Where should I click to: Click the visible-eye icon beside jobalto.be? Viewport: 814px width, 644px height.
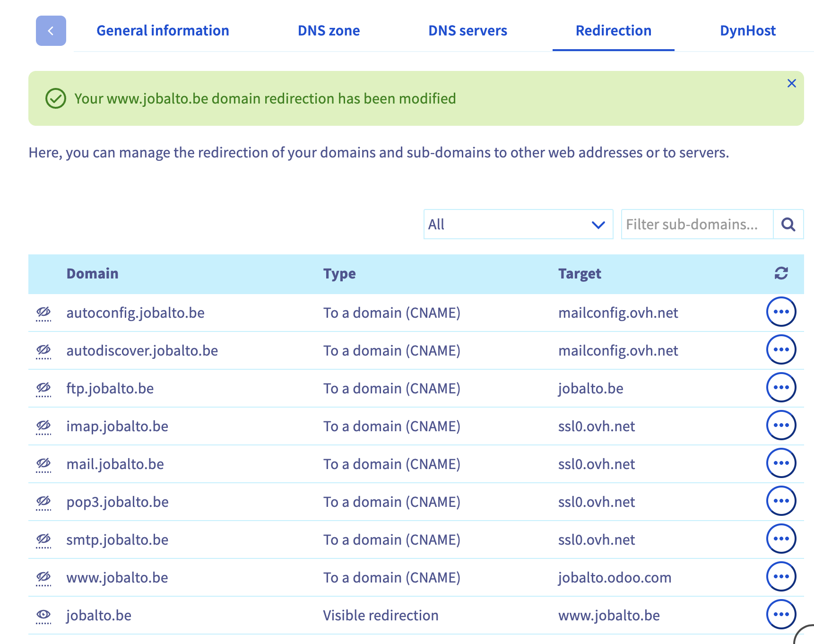[x=43, y=615]
